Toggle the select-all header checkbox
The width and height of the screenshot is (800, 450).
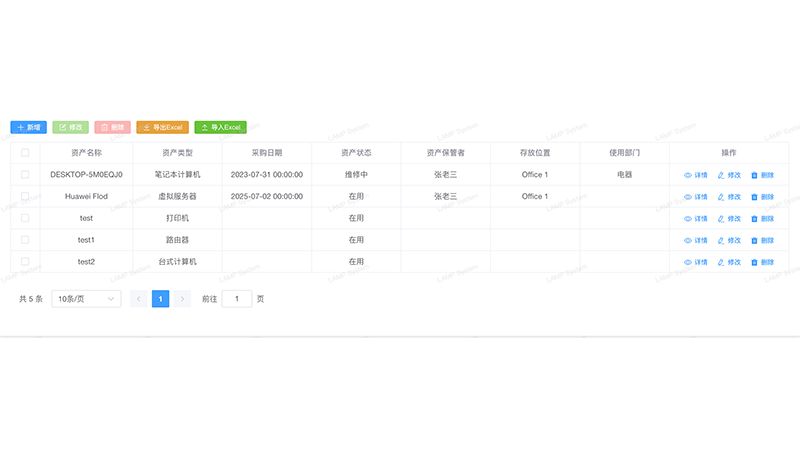click(x=25, y=153)
